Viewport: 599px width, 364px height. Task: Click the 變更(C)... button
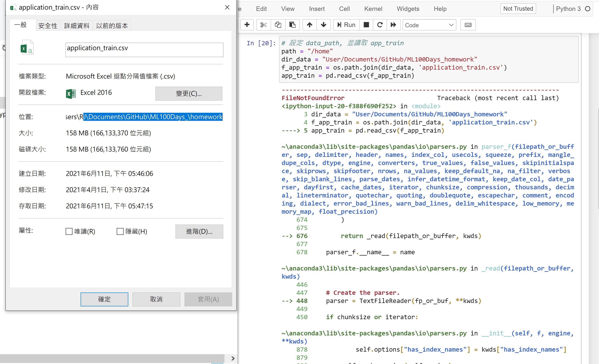tap(189, 94)
